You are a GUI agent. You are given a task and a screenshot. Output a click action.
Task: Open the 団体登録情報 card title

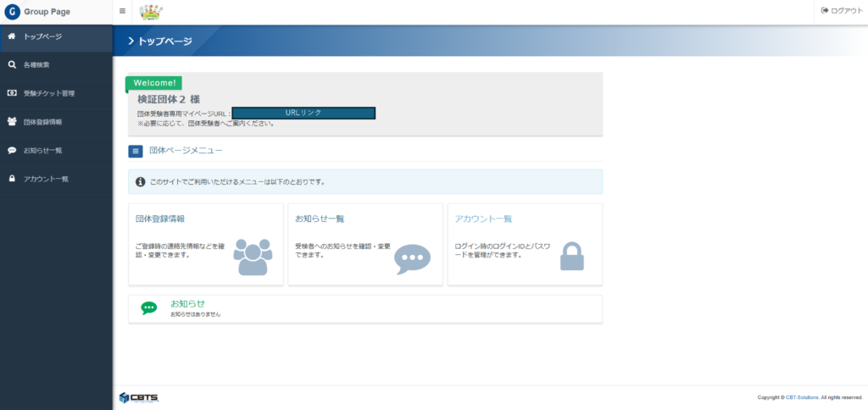tap(160, 219)
